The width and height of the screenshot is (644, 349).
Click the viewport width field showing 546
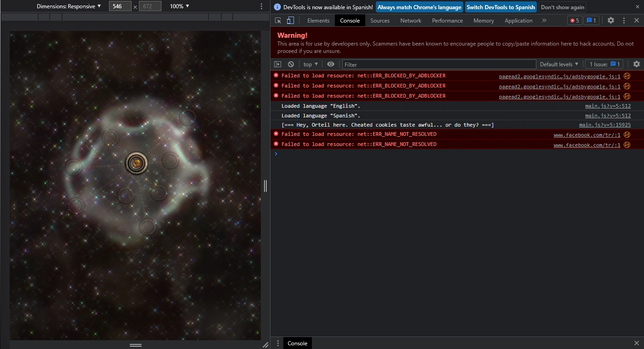point(120,6)
